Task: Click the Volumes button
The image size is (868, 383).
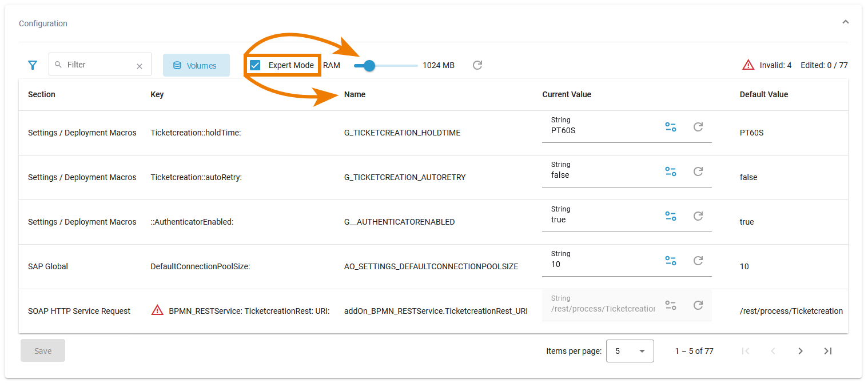Action: (x=196, y=65)
